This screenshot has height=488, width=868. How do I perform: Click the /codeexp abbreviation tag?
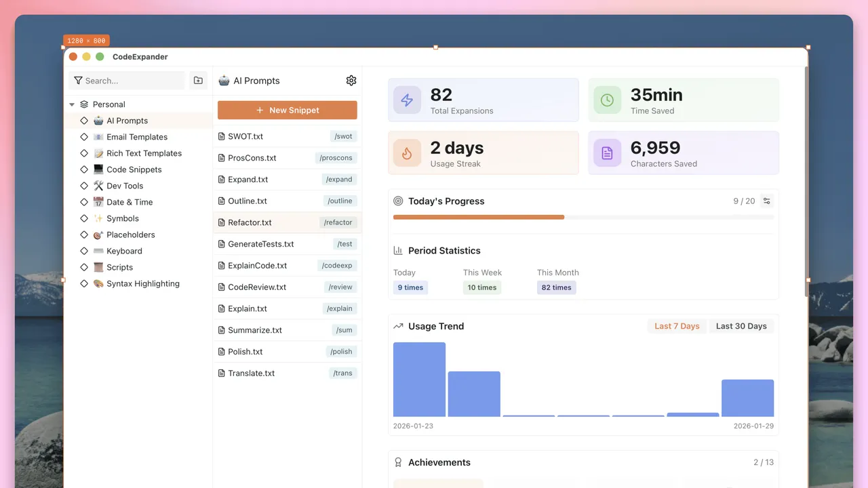pos(337,266)
